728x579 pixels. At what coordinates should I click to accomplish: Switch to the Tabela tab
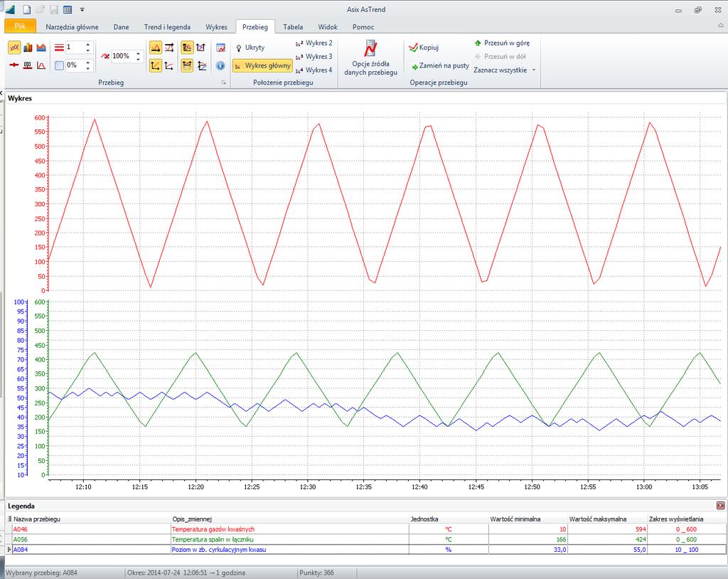[293, 27]
